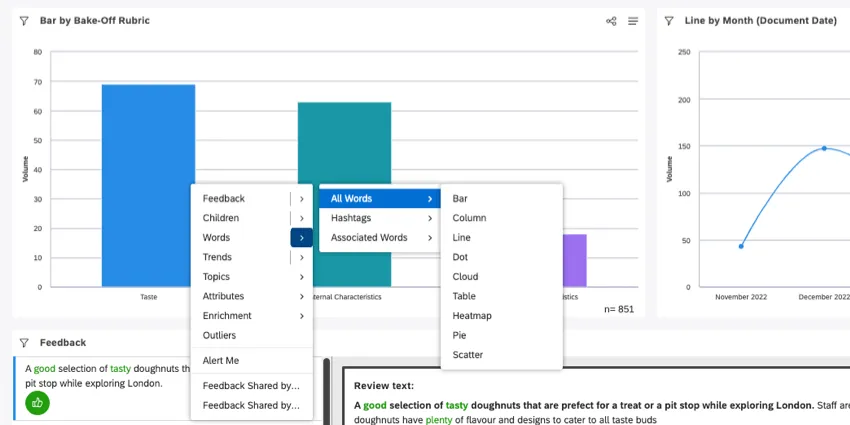Image resolution: width=850 pixels, height=425 pixels.
Task: Open the hamburger menu of Bar widget
Action: click(633, 21)
